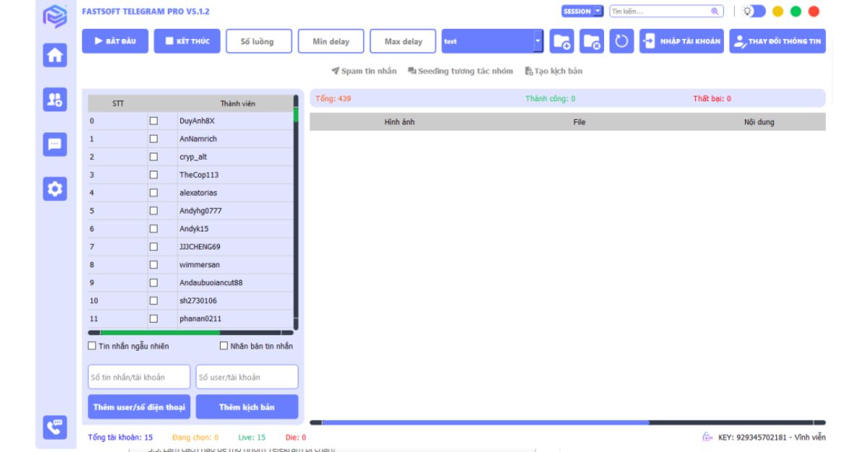Click Đang chọn: 0 status text

(x=195, y=437)
